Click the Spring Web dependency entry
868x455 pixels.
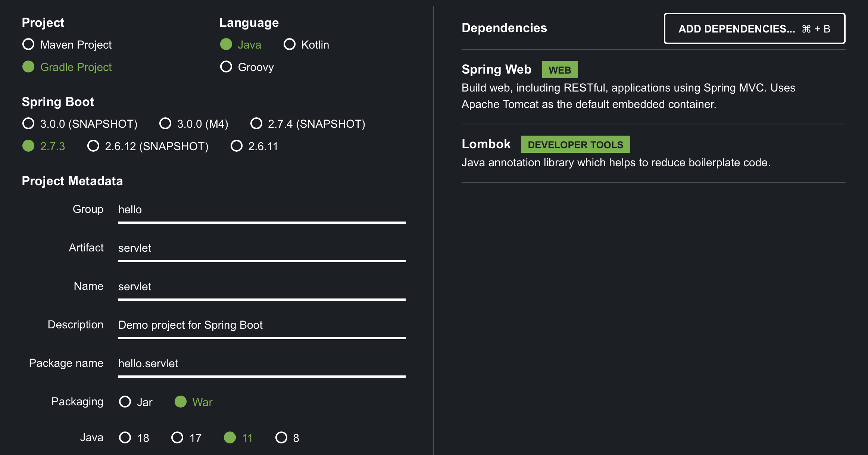point(496,69)
